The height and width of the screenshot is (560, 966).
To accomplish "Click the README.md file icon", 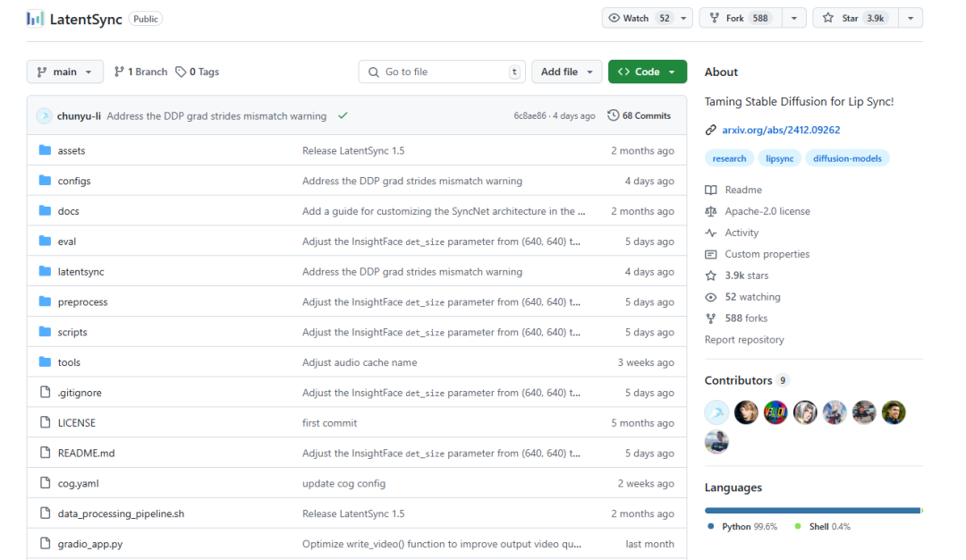I will pos(45,452).
